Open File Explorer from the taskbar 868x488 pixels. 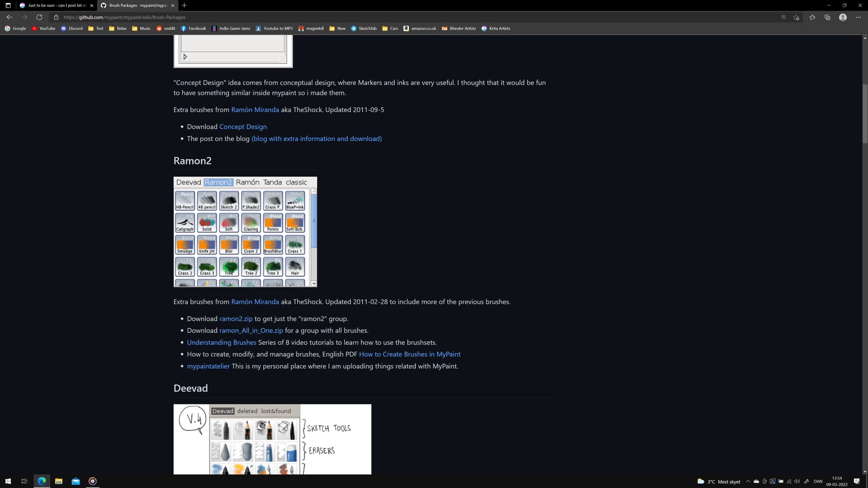pyautogui.click(x=59, y=481)
